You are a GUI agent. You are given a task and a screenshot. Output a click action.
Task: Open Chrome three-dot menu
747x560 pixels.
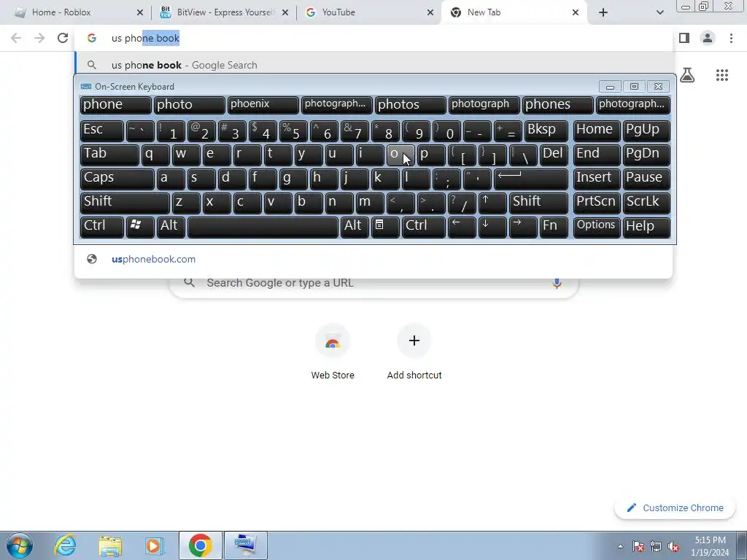pos(731,38)
